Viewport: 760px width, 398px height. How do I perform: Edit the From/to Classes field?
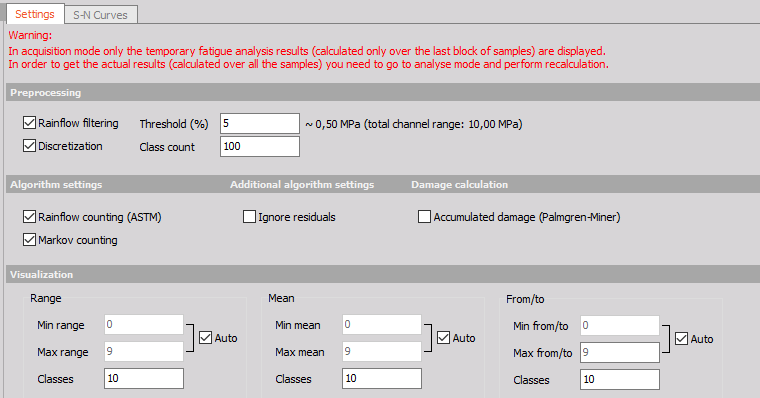(x=620, y=380)
